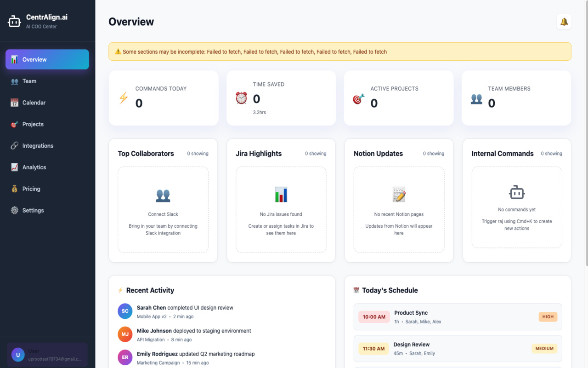Open the Product Sync schedule entry
This screenshot has width=588, height=368.
tap(458, 317)
